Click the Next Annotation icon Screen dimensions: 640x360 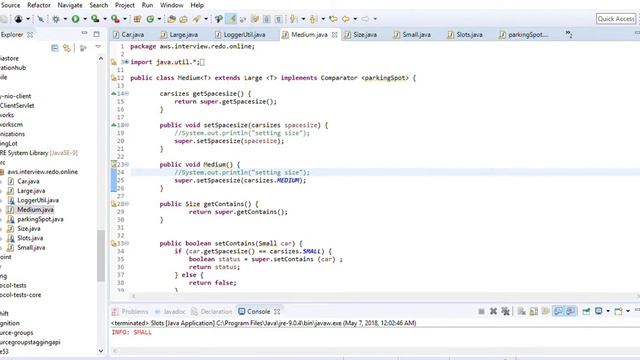(293, 19)
